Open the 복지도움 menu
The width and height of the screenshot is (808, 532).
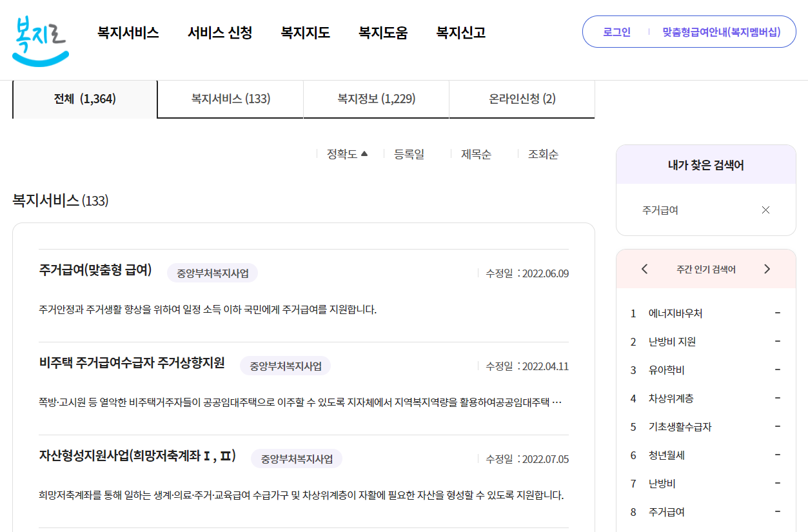(383, 32)
